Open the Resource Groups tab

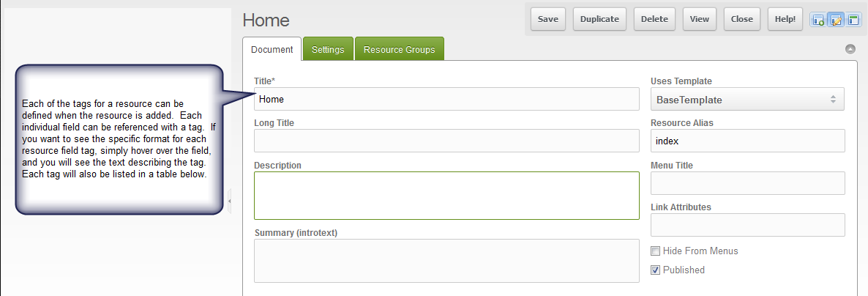click(399, 50)
